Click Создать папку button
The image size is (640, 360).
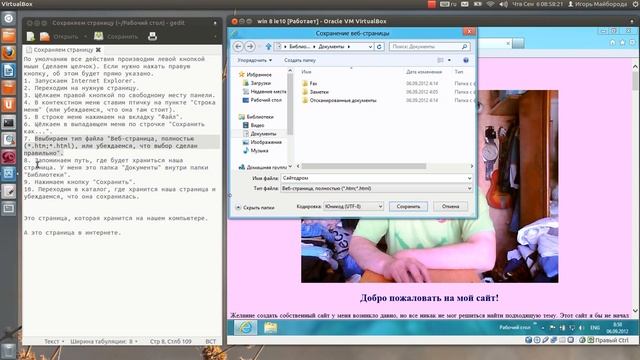point(300,60)
